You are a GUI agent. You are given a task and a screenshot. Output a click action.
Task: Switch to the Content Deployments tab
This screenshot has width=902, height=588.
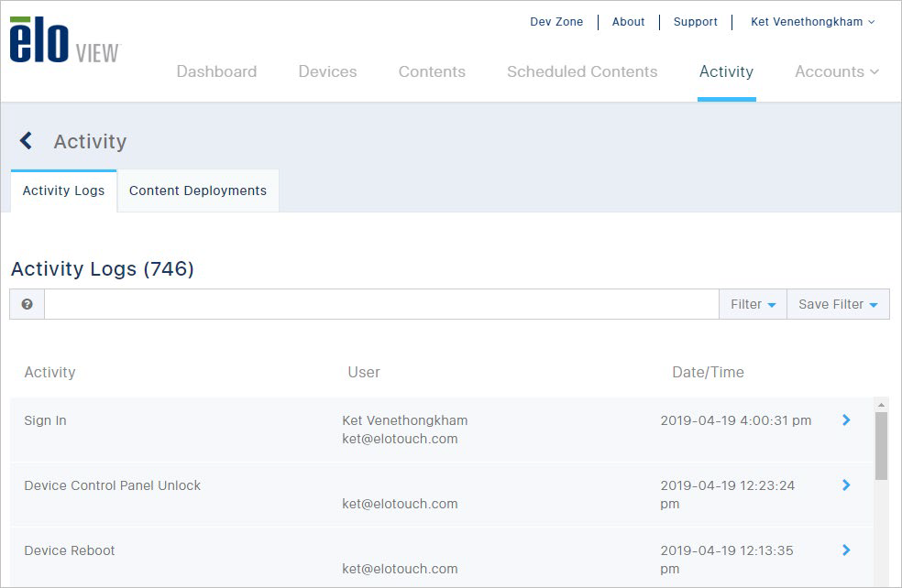point(198,191)
